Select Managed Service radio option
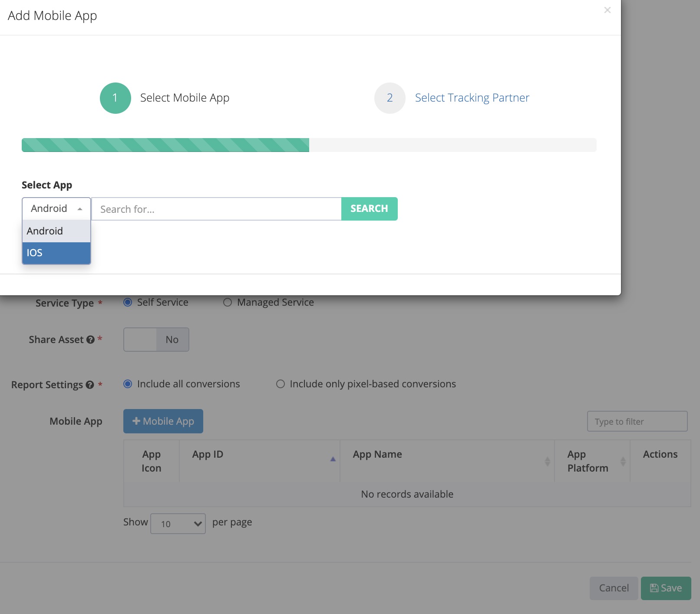Image resolution: width=700 pixels, height=614 pixels. point(228,303)
